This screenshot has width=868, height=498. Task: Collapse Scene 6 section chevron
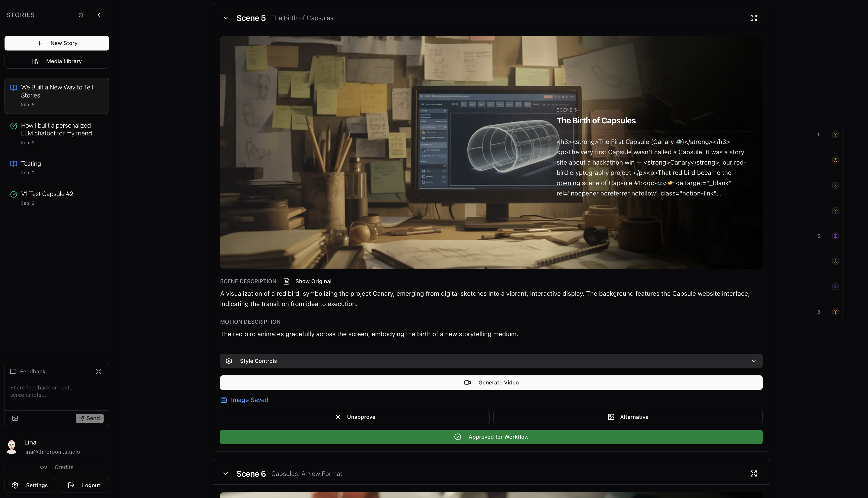[226, 473]
